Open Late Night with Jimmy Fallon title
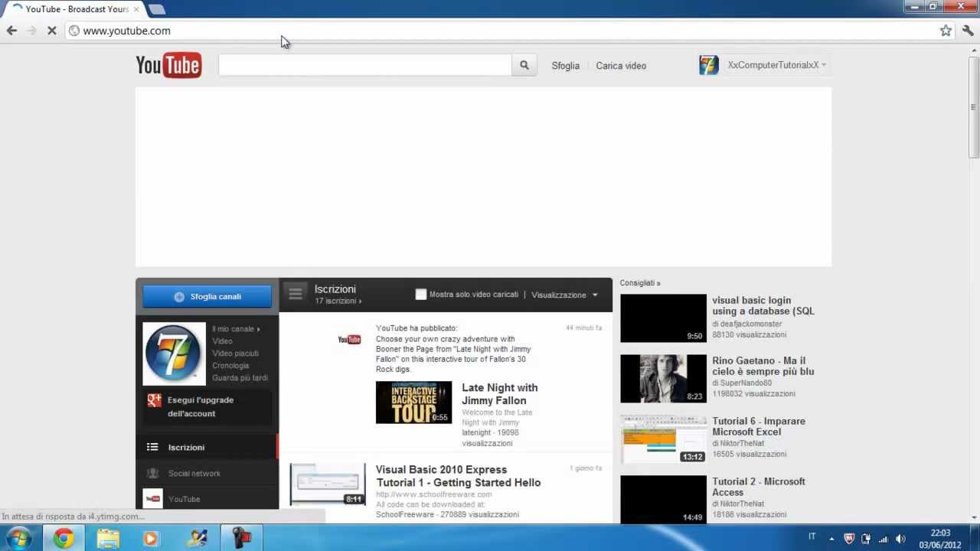 click(x=499, y=394)
